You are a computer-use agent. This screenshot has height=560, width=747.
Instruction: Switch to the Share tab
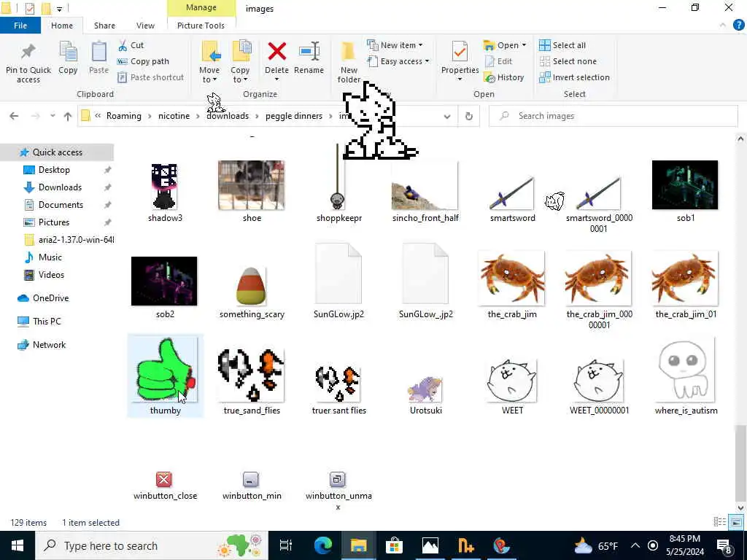point(104,26)
